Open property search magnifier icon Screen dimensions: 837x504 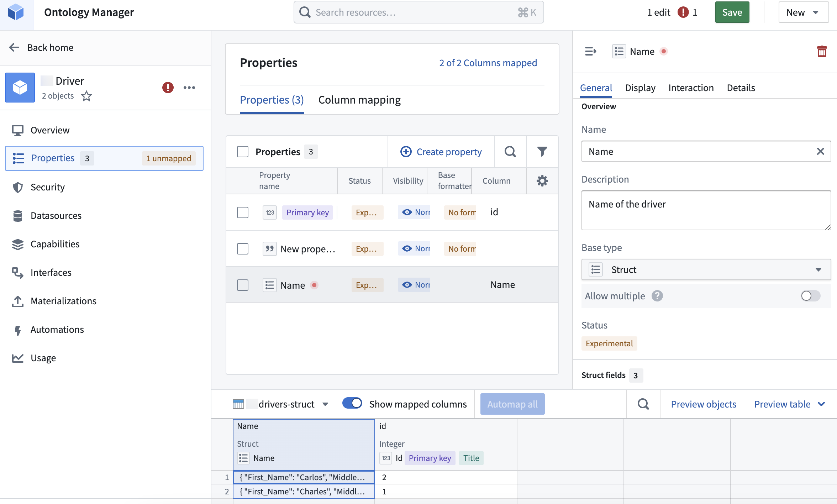click(x=510, y=152)
